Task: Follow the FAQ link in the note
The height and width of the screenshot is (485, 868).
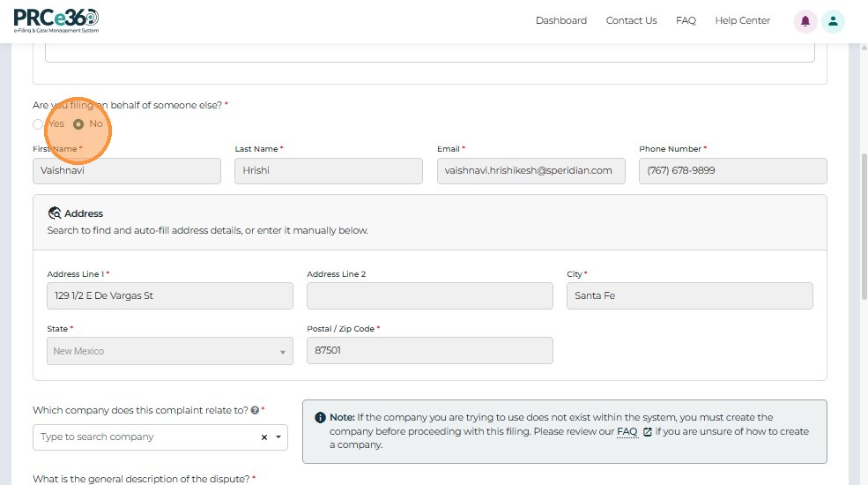Action: click(627, 432)
